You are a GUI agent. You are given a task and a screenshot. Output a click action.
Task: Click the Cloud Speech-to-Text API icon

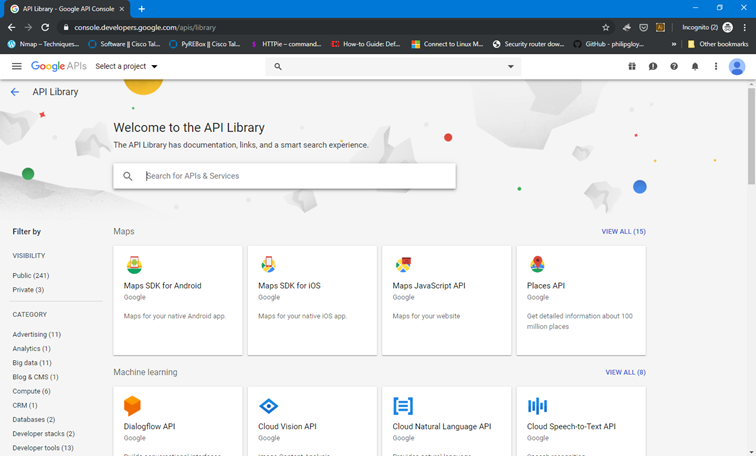tap(537, 406)
